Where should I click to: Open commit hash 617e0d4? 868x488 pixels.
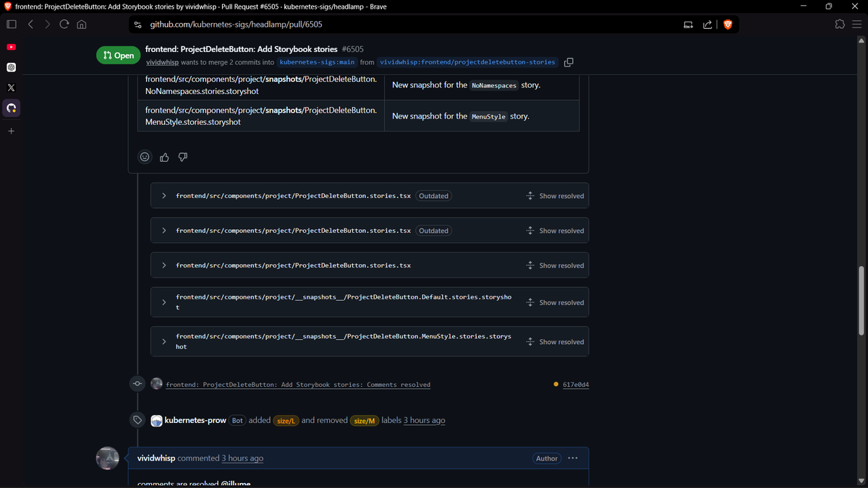576,385
